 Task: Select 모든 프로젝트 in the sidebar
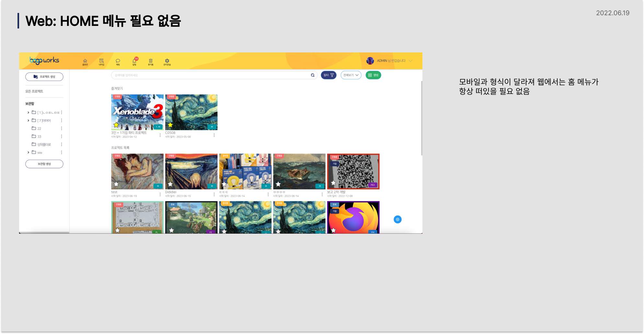(34, 91)
